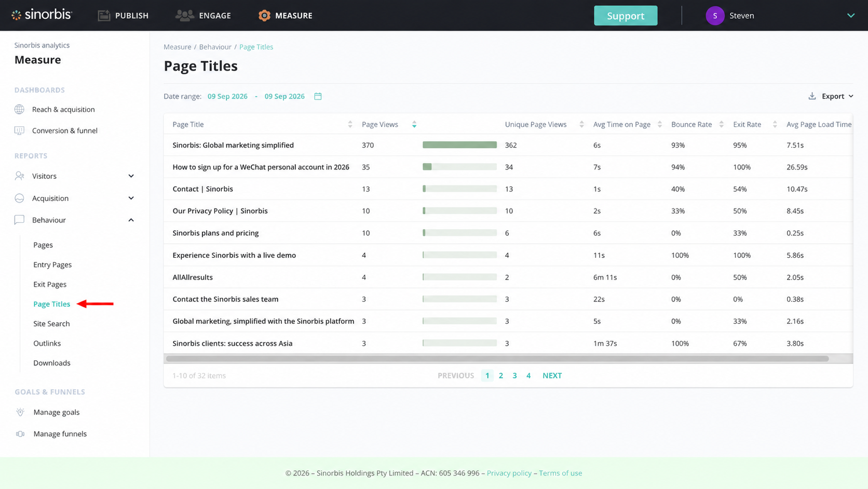This screenshot has height=489, width=868.
Task: Click the PREVIOUS pagination button
Action: pos(456,375)
